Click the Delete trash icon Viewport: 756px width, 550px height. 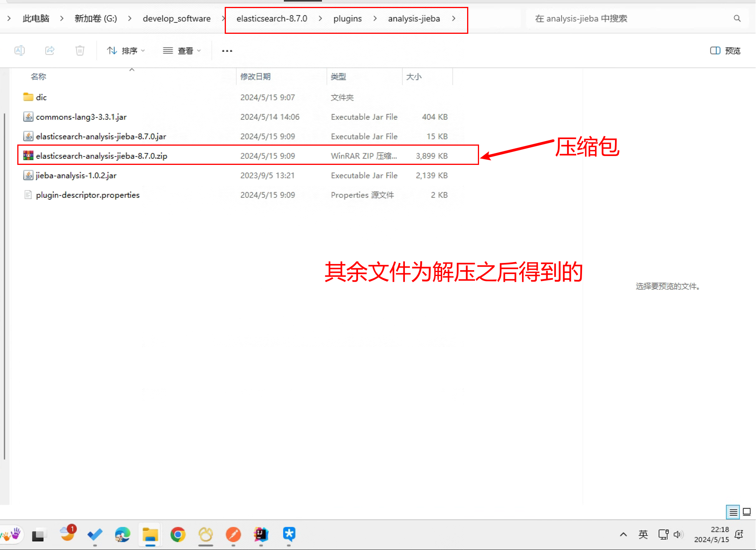(80, 50)
